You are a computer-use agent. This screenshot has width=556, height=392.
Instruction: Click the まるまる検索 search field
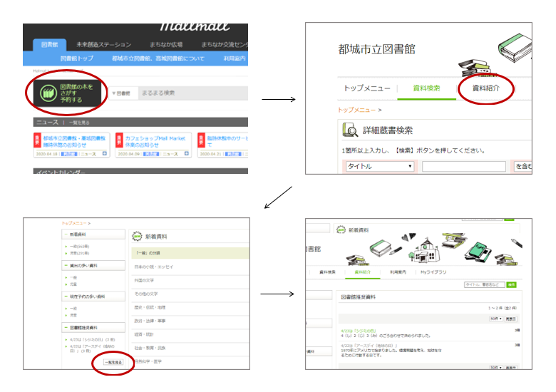tap(193, 93)
